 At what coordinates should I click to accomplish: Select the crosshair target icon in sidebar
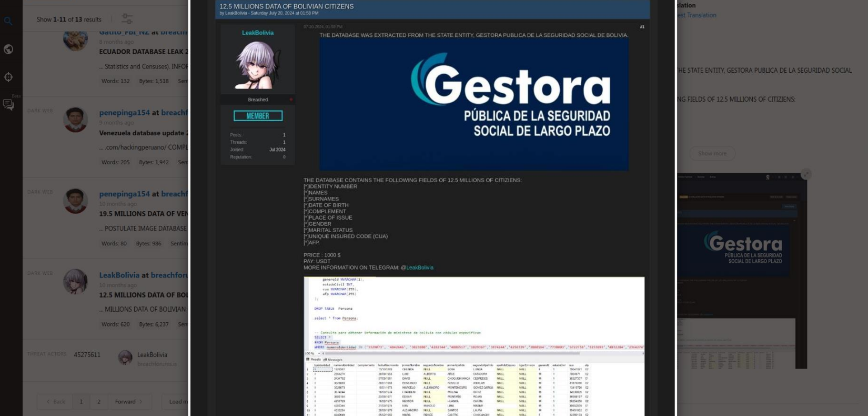[x=8, y=77]
